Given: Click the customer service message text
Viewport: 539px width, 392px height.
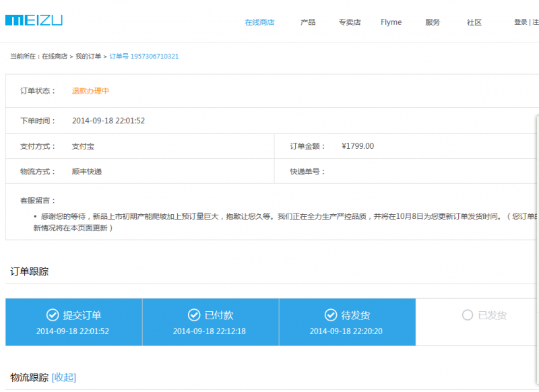Looking at the screenshot, I should click(286, 222).
